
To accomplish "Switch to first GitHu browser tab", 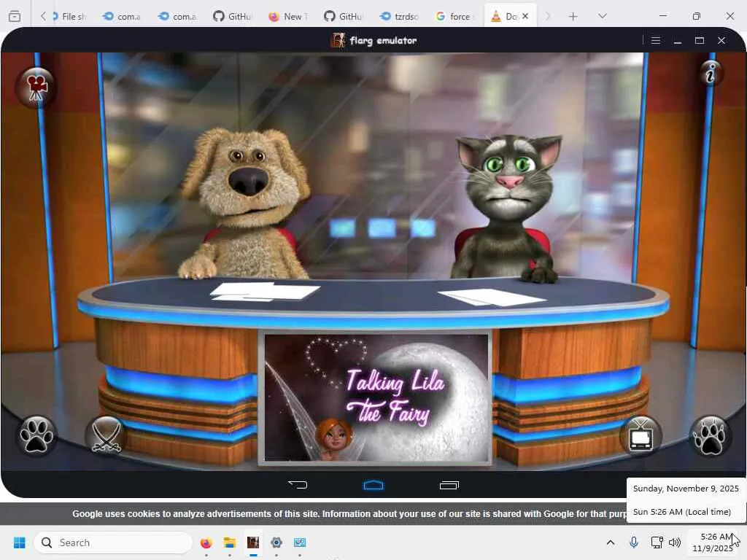I will coord(233,16).
